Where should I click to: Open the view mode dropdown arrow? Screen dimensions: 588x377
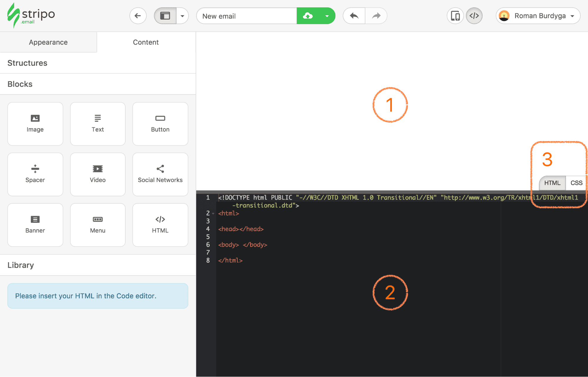point(183,16)
